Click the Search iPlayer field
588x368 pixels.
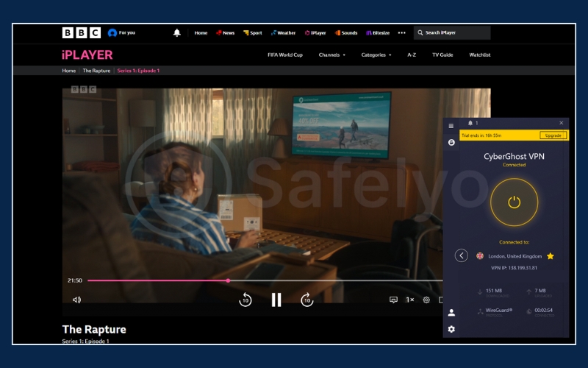[452, 32]
